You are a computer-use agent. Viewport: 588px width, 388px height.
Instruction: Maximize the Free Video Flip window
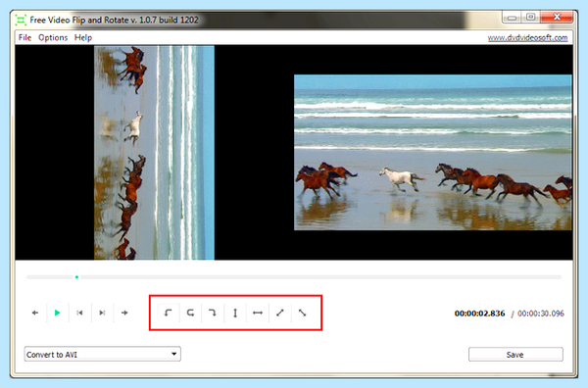[530, 17]
